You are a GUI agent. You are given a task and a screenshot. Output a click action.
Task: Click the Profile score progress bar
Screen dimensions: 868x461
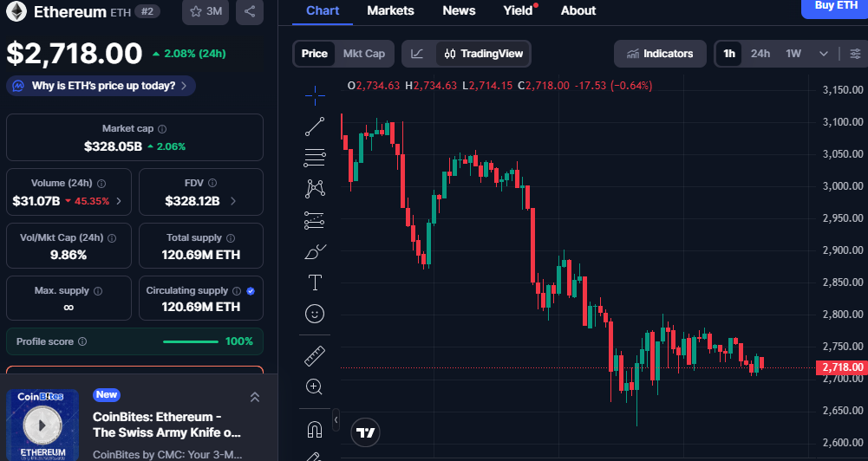click(191, 341)
